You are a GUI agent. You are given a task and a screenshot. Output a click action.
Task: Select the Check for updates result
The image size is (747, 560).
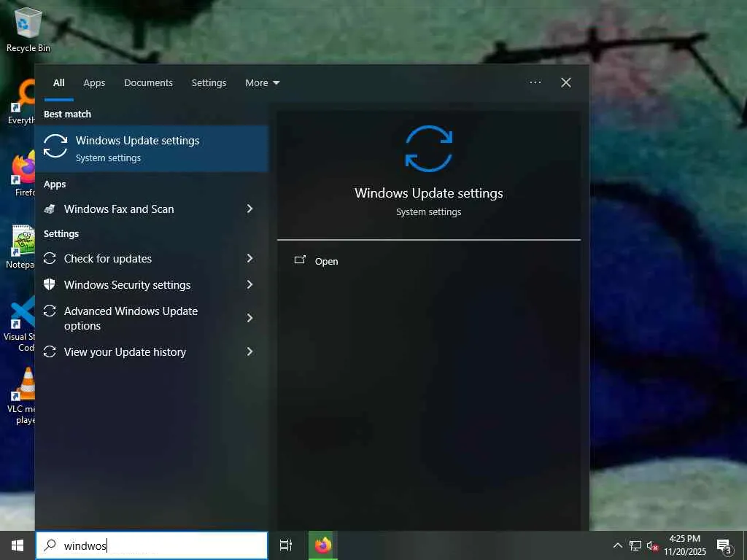pos(152,259)
